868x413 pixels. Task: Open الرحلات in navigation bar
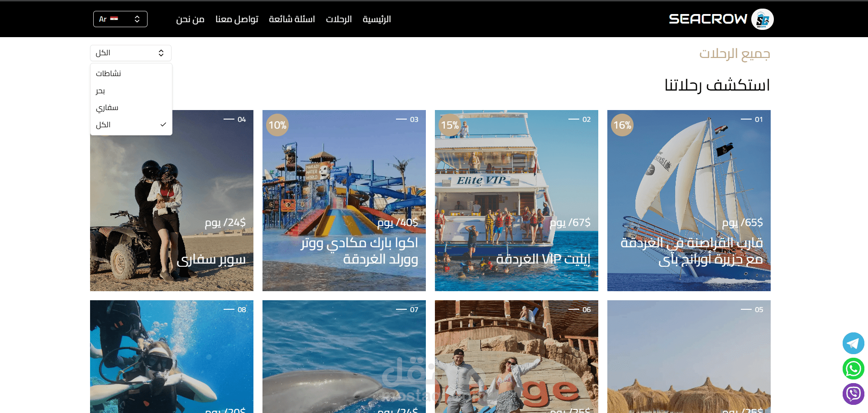[339, 19]
